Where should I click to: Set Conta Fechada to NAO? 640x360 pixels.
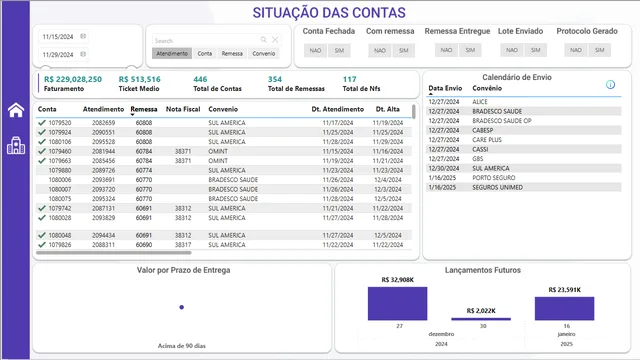coord(315,51)
